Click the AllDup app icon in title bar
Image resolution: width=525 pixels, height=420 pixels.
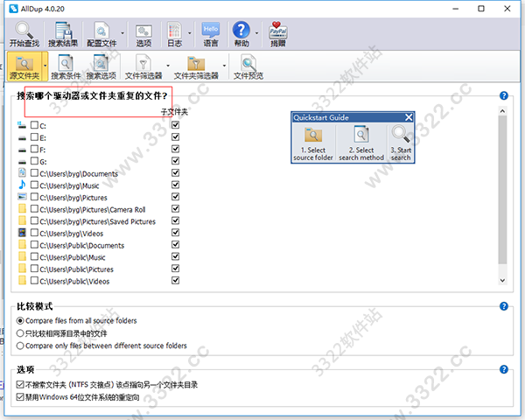pos(13,9)
